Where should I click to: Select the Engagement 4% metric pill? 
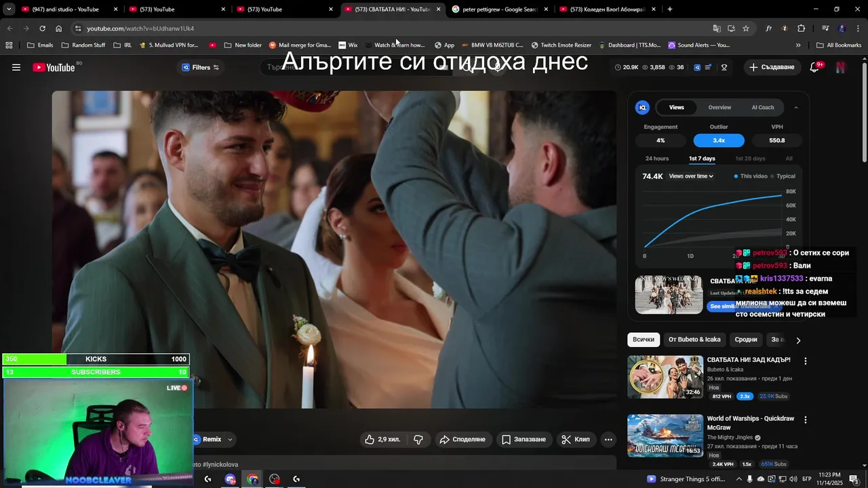pyautogui.click(x=660, y=140)
